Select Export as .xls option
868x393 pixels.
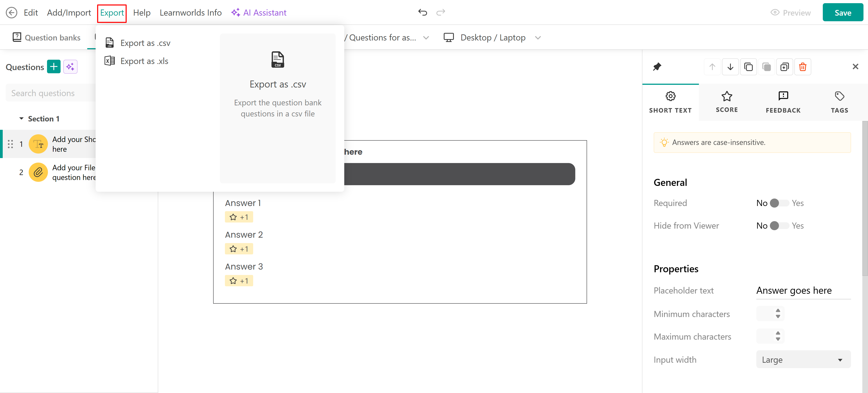coord(144,61)
